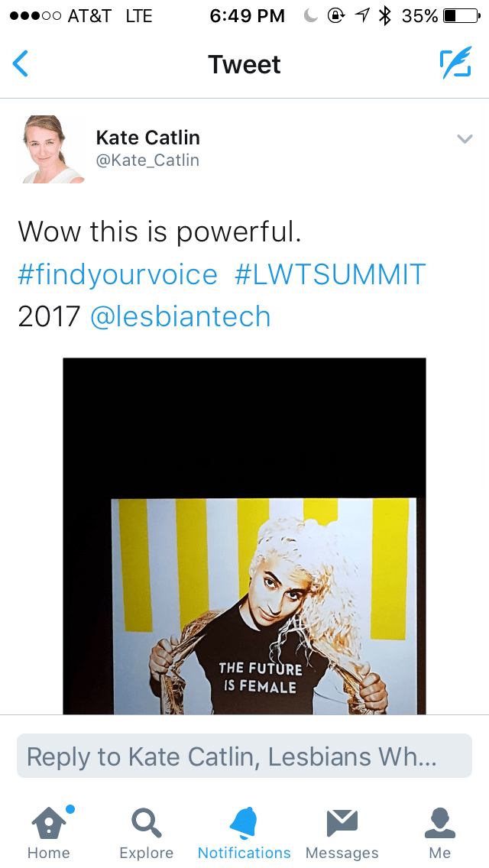Open the #findyourvoice hashtag
Viewport: 489px width, 868px height.
click(x=118, y=274)
